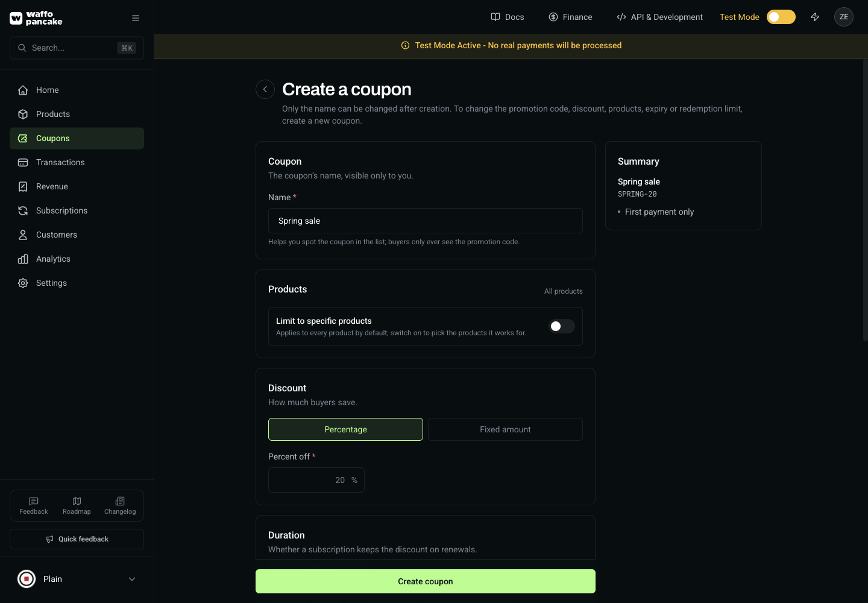Viewport: 868px width, 603px height.
Task: Go back with the arrow button
Action: [x=265, y=89]
